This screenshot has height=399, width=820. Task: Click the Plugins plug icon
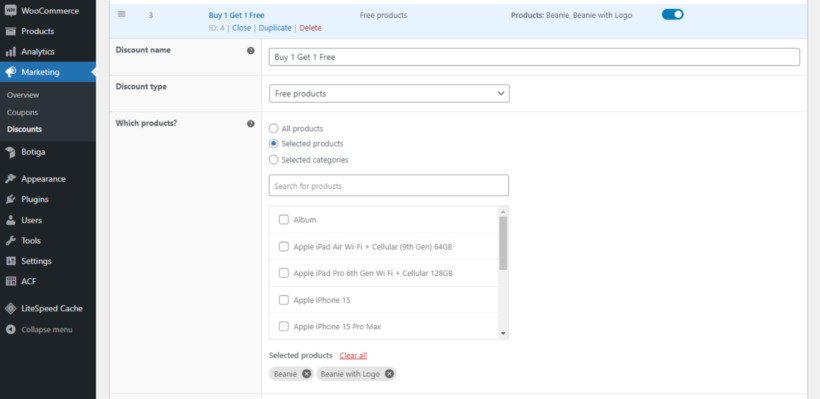pyautogui.click(x=10, y=199)
